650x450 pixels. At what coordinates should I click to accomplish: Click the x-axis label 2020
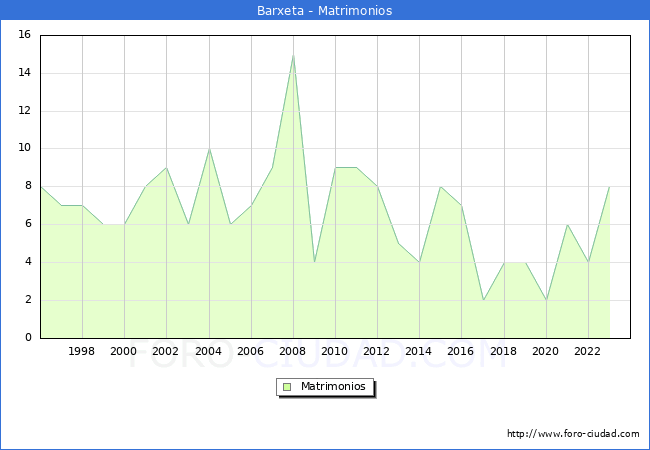tap(546, 351)
